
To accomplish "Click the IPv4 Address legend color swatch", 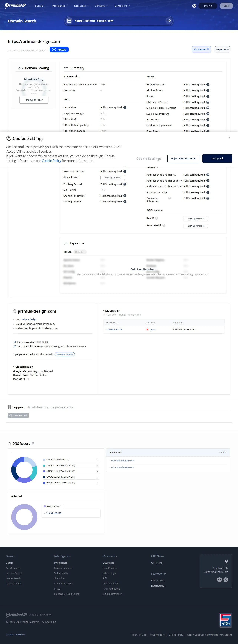I will pyautogui.click(x=44, y=507).
